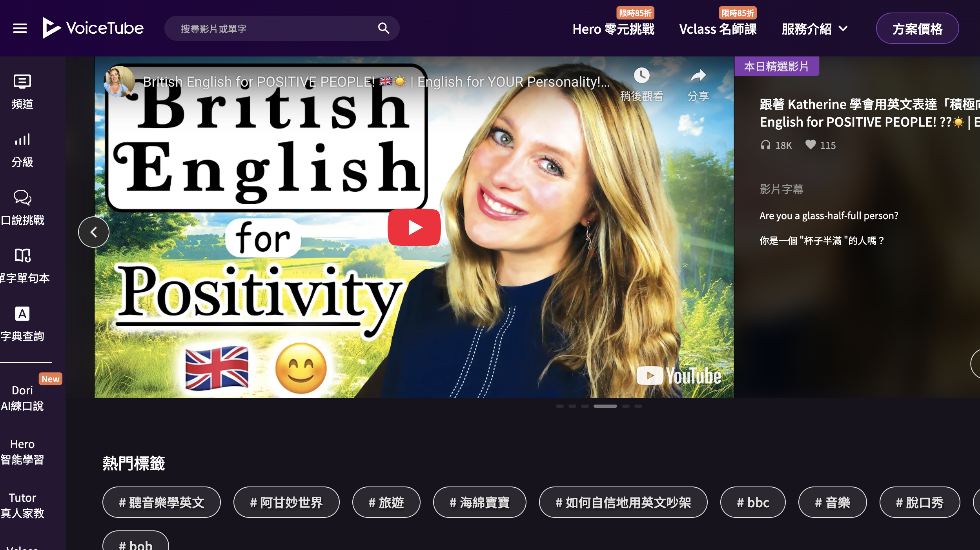Select the # bbc tag
Screen dimensions: 980x550
click(753, 502)
